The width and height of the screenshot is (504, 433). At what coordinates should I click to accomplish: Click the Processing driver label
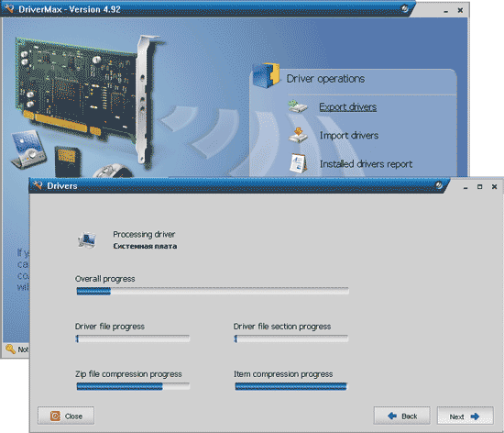click(x=144, y=234)
